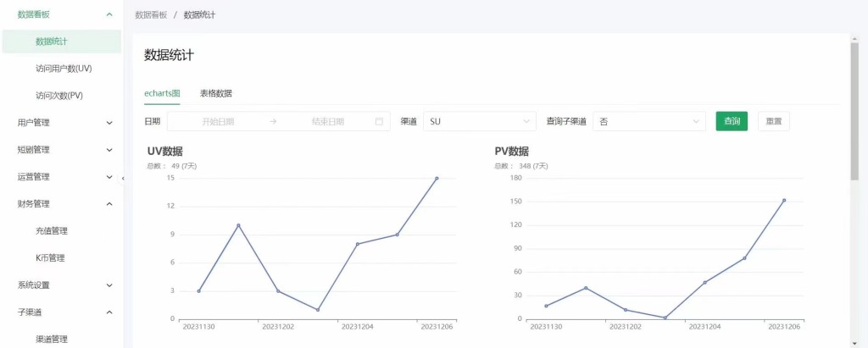This screenshot has height=348, width=868.
Task: Collapse the 子渠道 sidebar section
Action: click(61, 312)
